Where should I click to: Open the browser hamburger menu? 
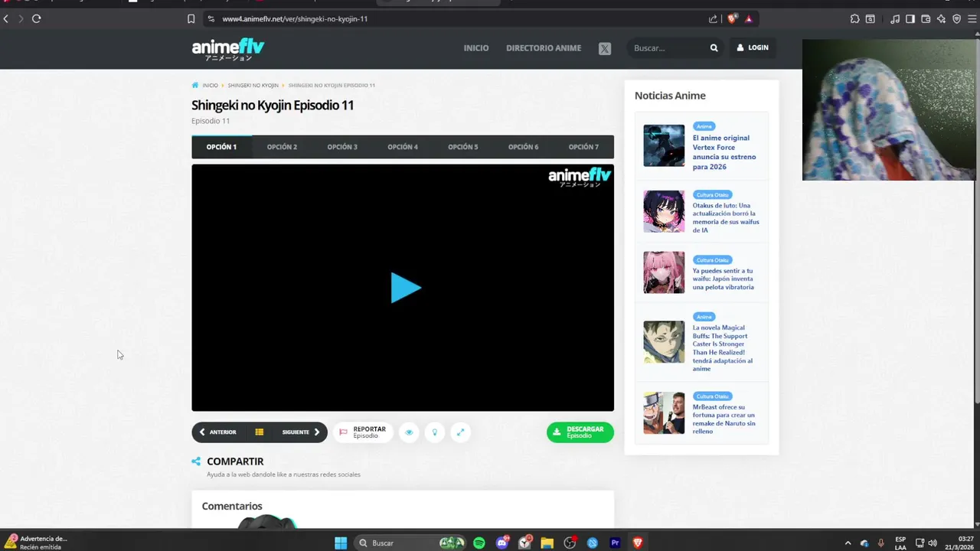[x=972, y=18]
